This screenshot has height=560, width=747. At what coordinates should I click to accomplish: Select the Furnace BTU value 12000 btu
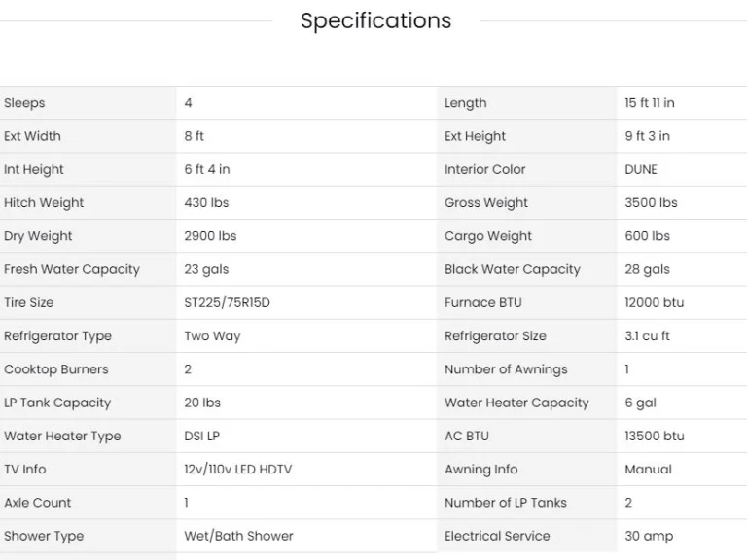click(x=654, y=302)
